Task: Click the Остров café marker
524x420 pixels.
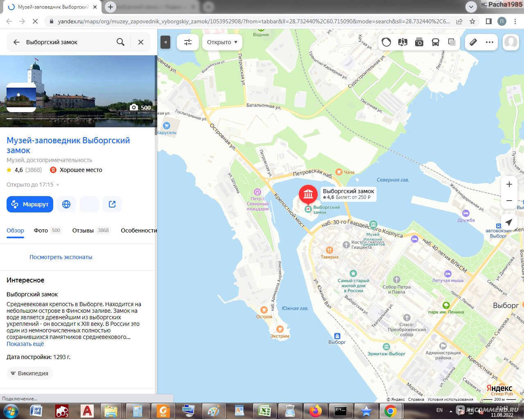Action: click(264, 310)
